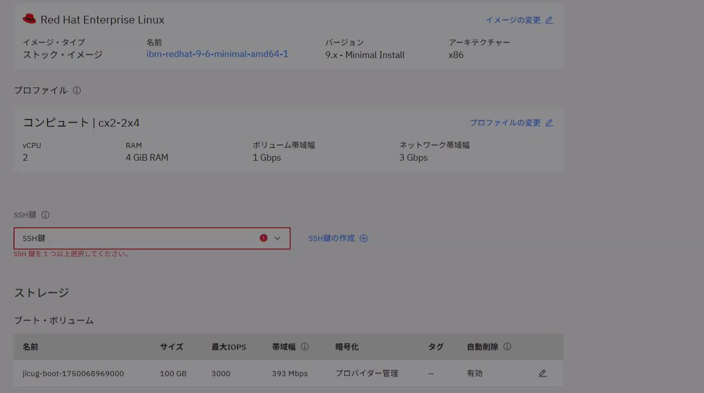Click the pencil icon beside プロファイルの変更
The image size is (704, 393).
[x=549, y=123]
